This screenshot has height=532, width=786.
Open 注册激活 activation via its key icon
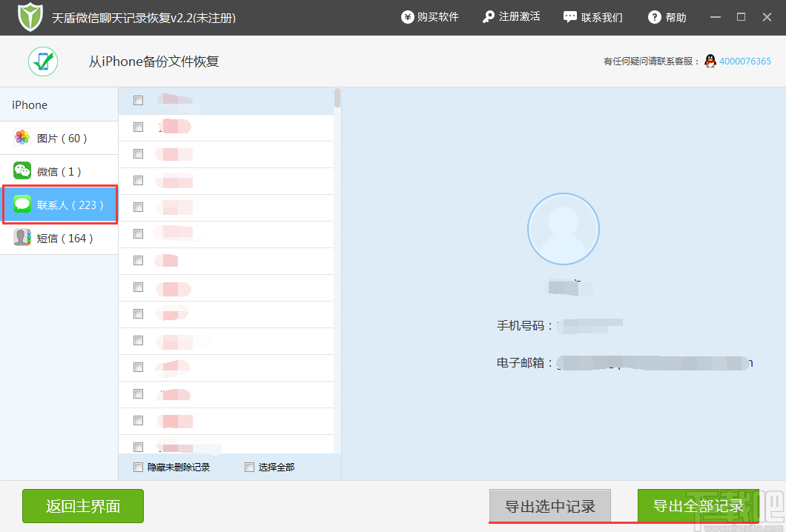point(486,16)
